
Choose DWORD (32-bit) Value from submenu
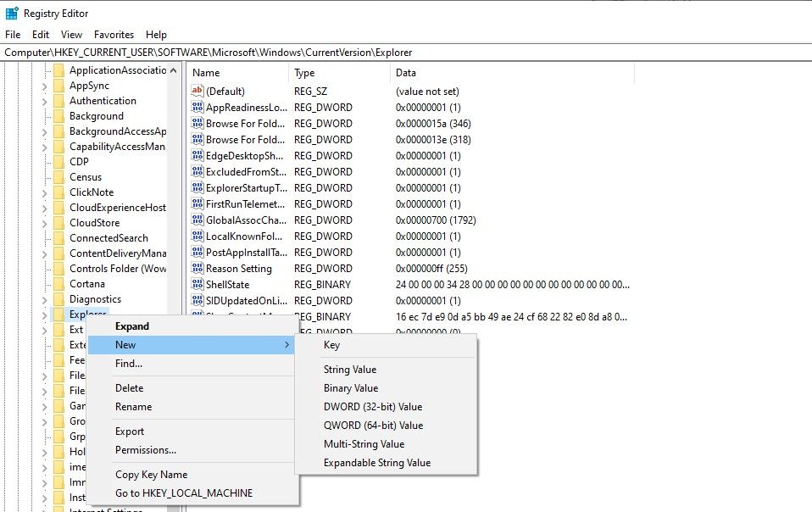coord(372,407)
